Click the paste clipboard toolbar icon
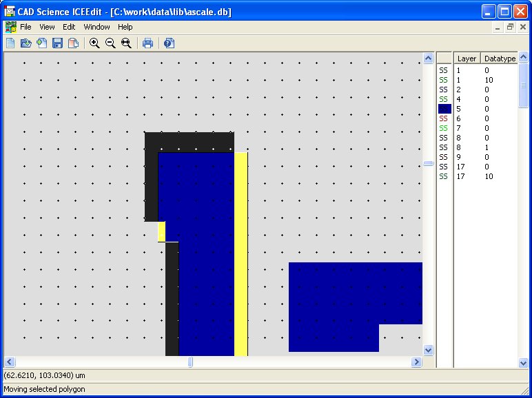The height and width of the screenshot is (398, 532). pyautogui.click(x=73, y=43)
